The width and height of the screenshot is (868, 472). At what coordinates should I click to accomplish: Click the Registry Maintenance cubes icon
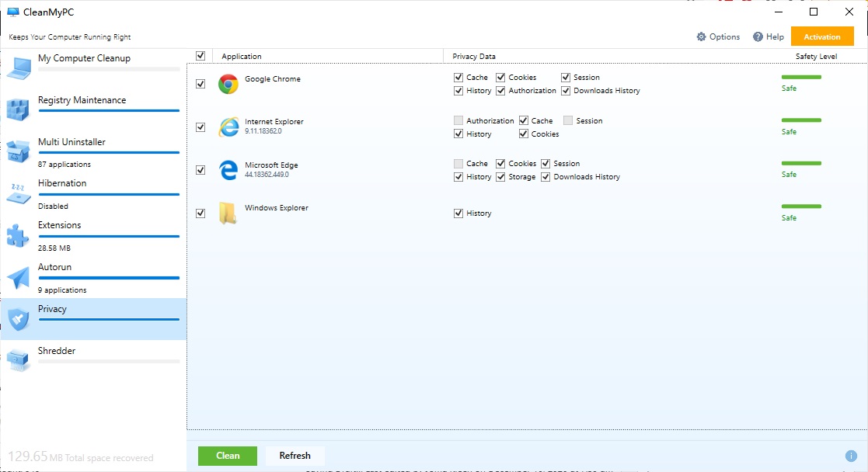[18, 109]
